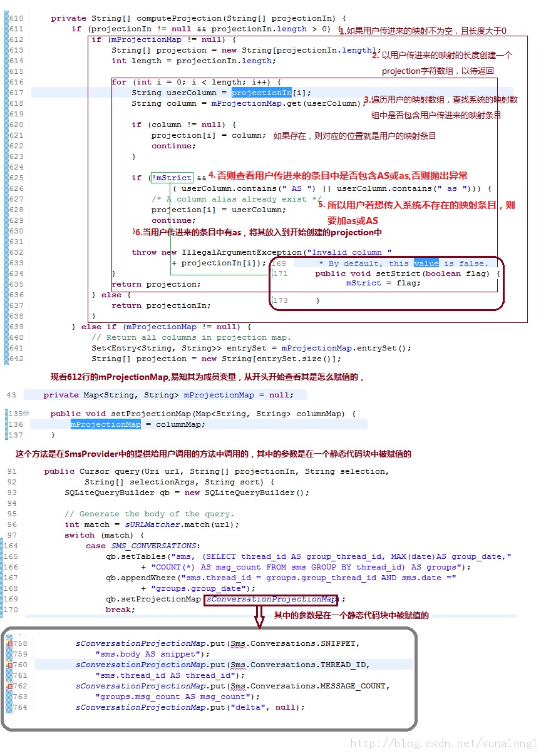Click 'break;' on line 170
Image resolution: width=546 pixels, height=756 pixels.
click(x=120, y=610)
